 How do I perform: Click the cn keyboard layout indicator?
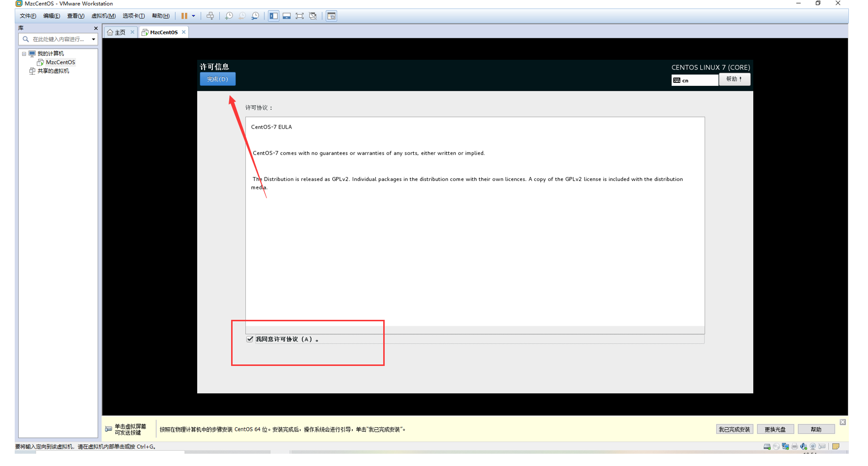695,80
